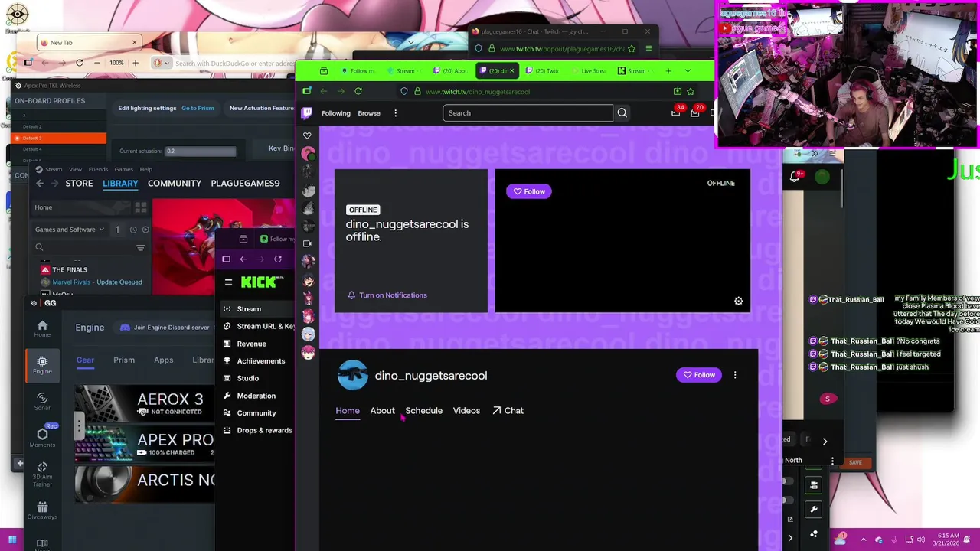980x551 pixels.
Task: Select the Prism tab in GG Engine
Action: point(124,360)
